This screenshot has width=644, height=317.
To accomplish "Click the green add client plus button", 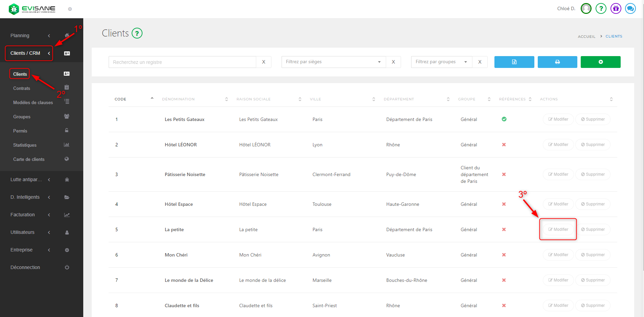I will click(600, 62).
